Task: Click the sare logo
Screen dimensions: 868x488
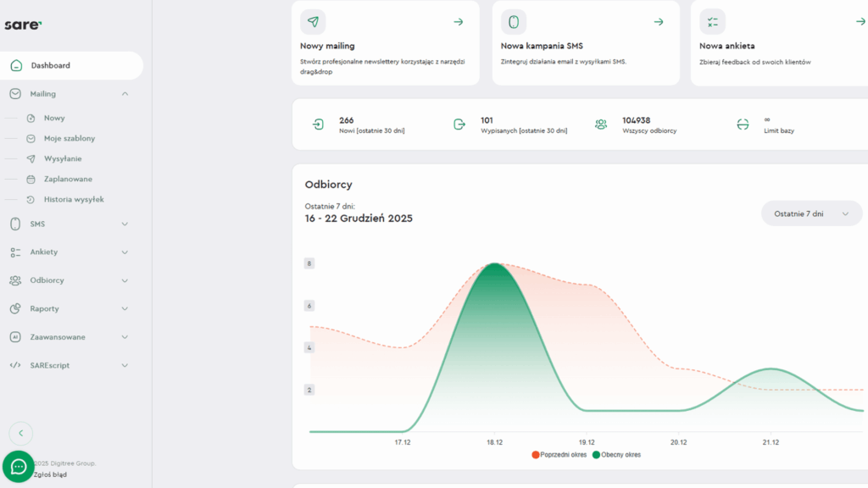Action: [22, 25]
